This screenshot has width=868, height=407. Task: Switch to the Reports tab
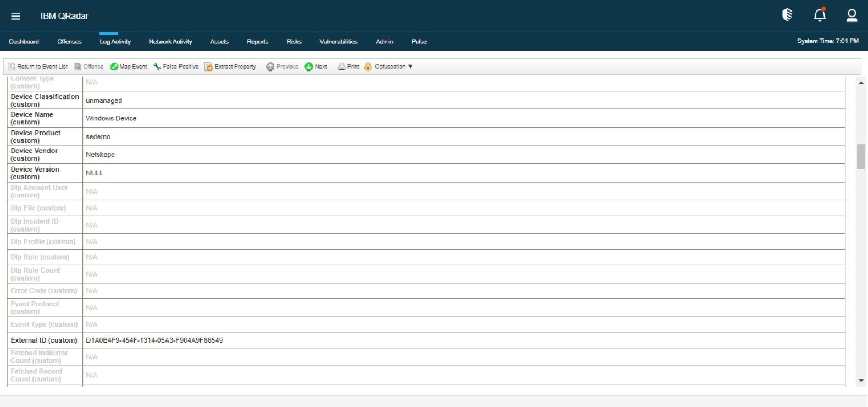257,42
